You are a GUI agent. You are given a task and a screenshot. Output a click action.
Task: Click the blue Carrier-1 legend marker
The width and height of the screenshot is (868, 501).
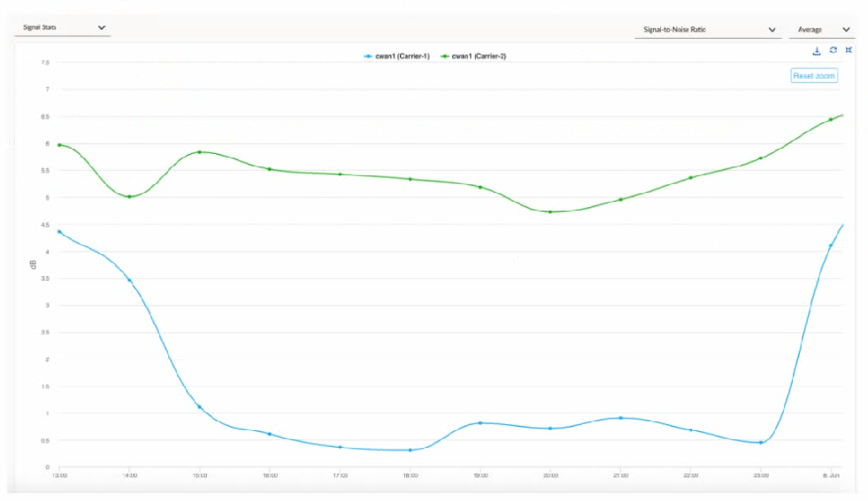click(368, 56)
